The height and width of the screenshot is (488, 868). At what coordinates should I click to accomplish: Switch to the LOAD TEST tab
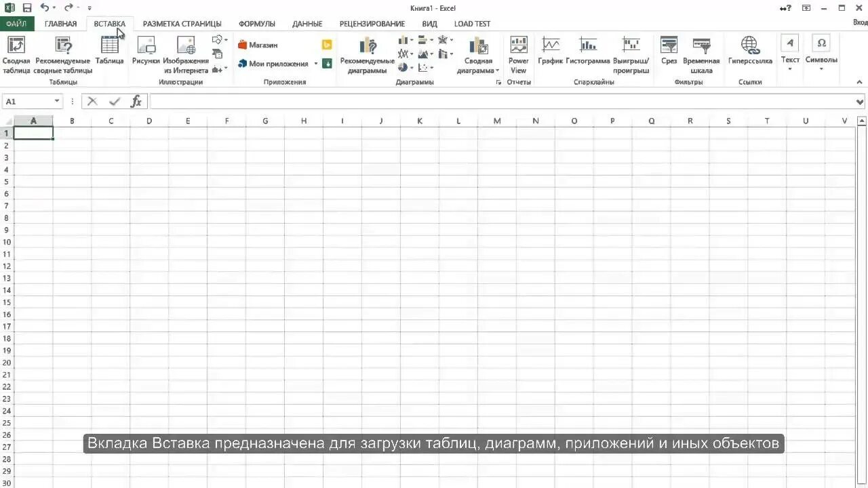473,24
